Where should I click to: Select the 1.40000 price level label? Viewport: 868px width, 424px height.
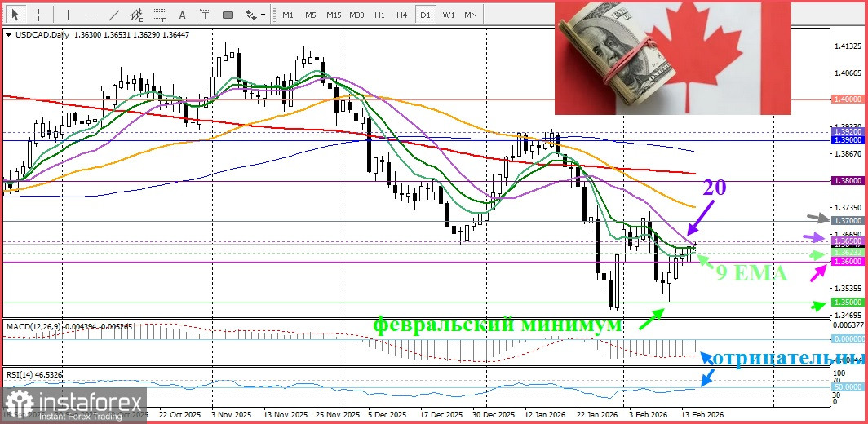(x=847, y=100)
